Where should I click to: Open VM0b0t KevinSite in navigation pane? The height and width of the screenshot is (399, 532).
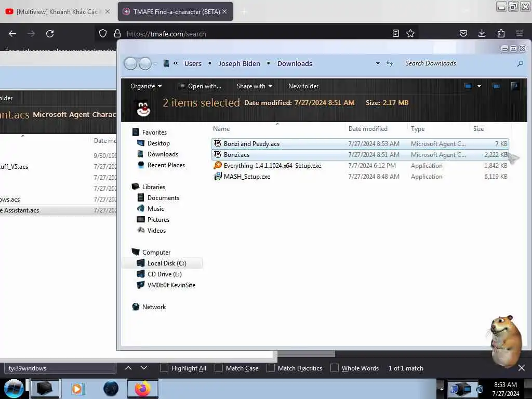click(171, 285)
